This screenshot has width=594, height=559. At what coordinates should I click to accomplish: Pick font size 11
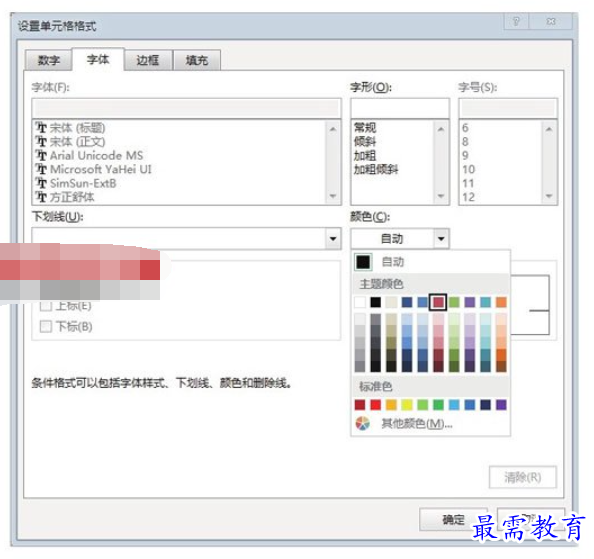tap(468, 183)
